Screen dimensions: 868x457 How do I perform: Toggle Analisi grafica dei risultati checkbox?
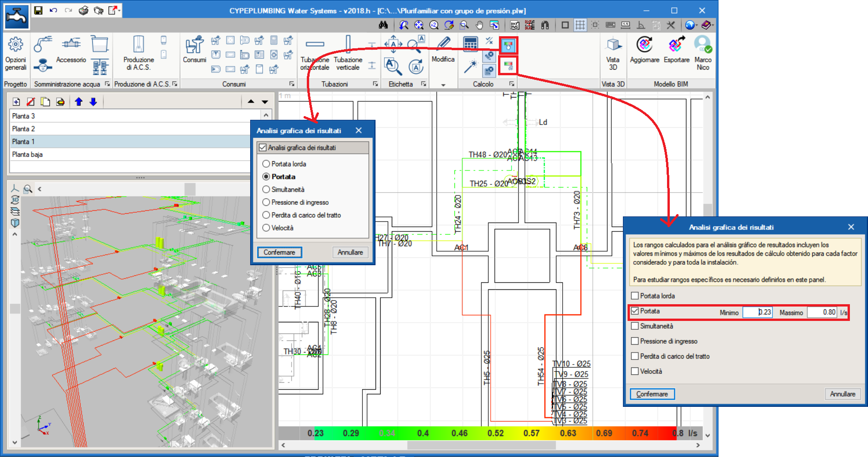point(263,148)
